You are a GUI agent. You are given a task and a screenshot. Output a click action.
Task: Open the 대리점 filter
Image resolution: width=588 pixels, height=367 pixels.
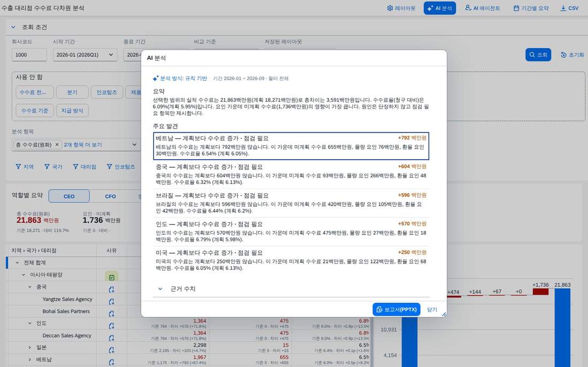(84, 167)
